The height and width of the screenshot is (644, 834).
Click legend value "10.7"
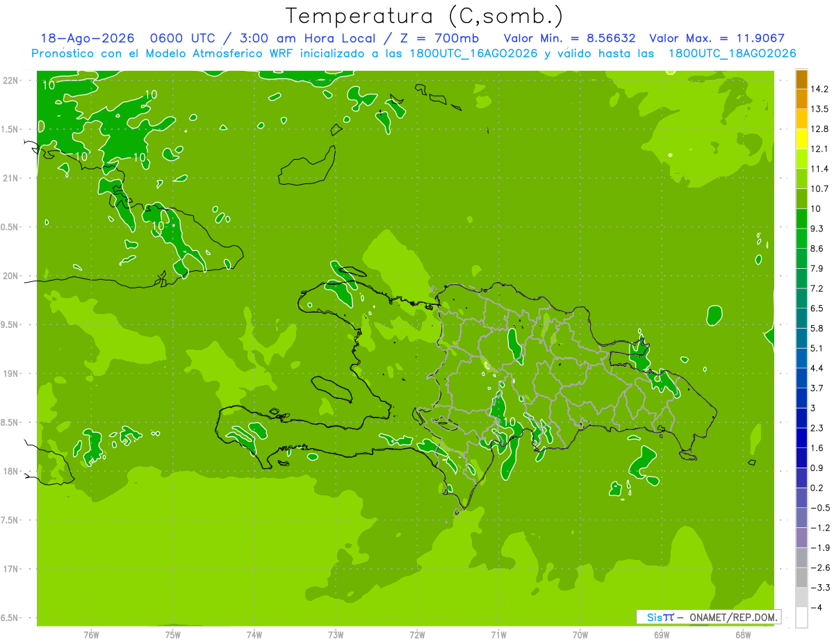point(819,189)
